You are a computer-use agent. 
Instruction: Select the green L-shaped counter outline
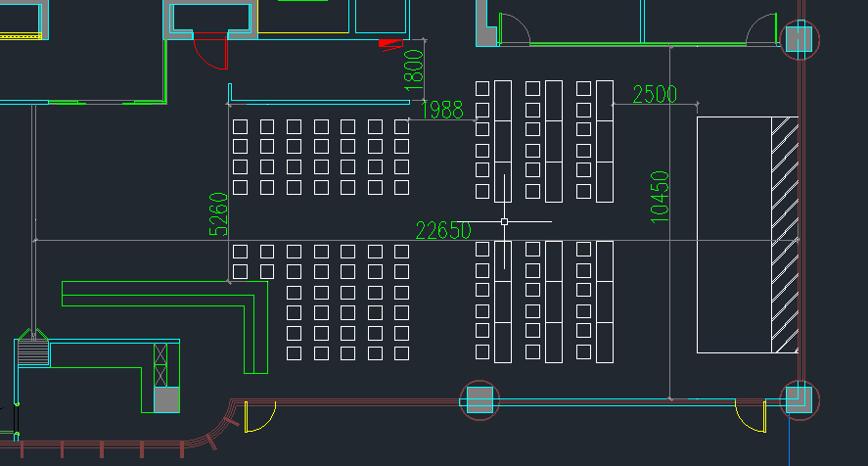[x=165, y=328]
